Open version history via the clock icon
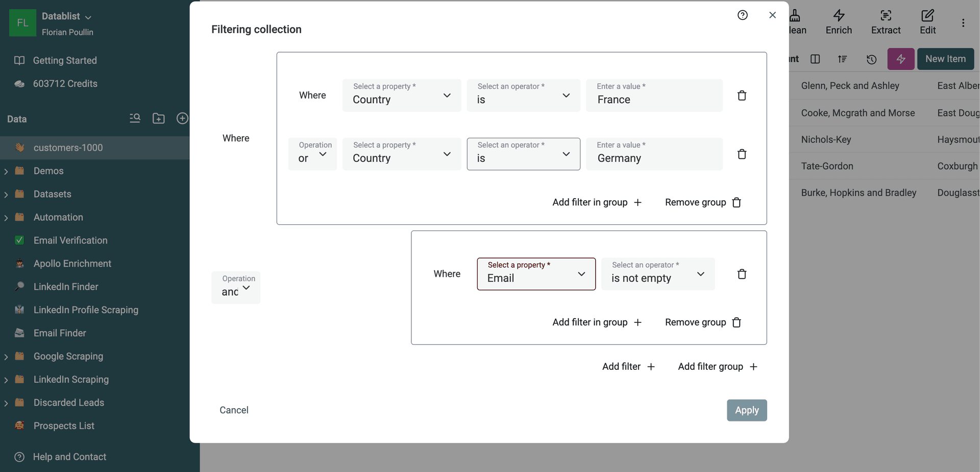Image resolution: width=980 pixels, height=472 pixels. click(871, 59)
